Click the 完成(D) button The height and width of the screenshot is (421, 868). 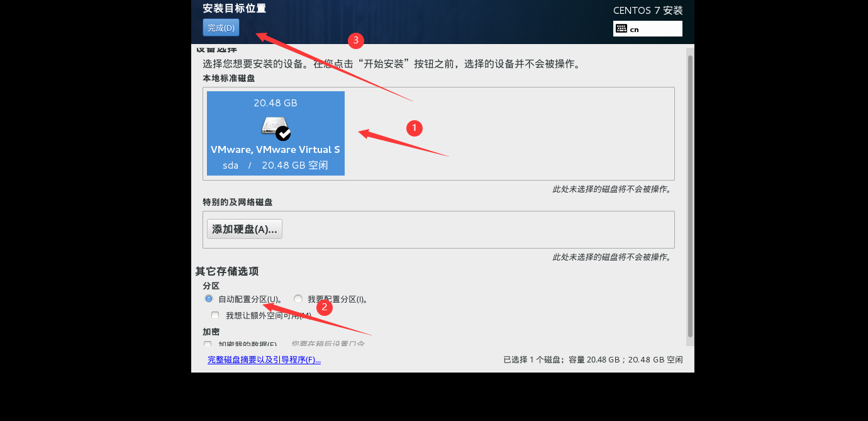[220, 27]
